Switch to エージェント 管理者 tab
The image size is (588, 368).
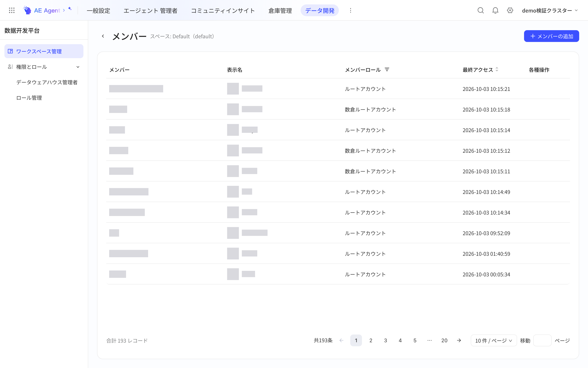[150, 10]
